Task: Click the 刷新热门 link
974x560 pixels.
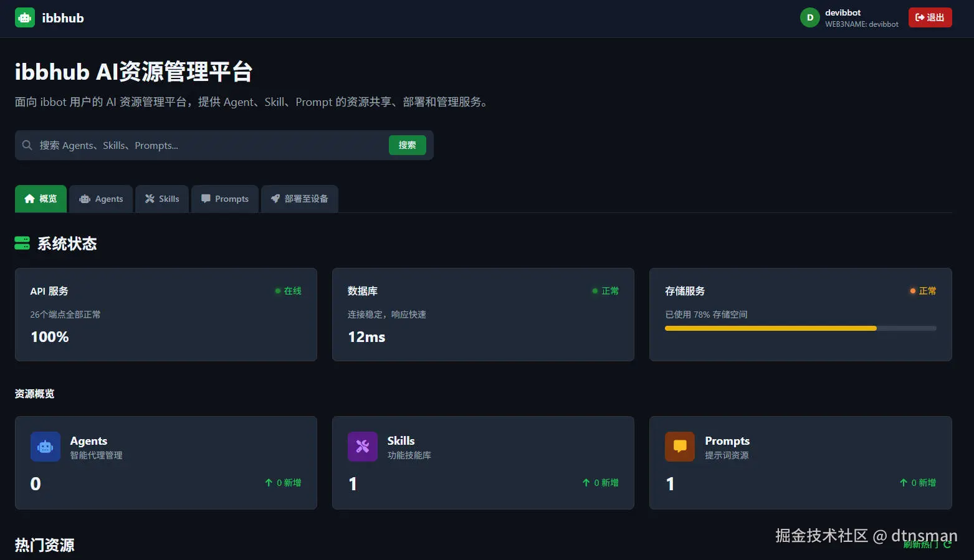Action: point(921,544)
